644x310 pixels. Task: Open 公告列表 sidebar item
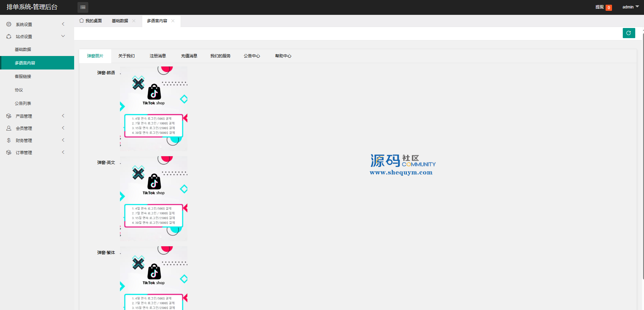coord(23,104)
